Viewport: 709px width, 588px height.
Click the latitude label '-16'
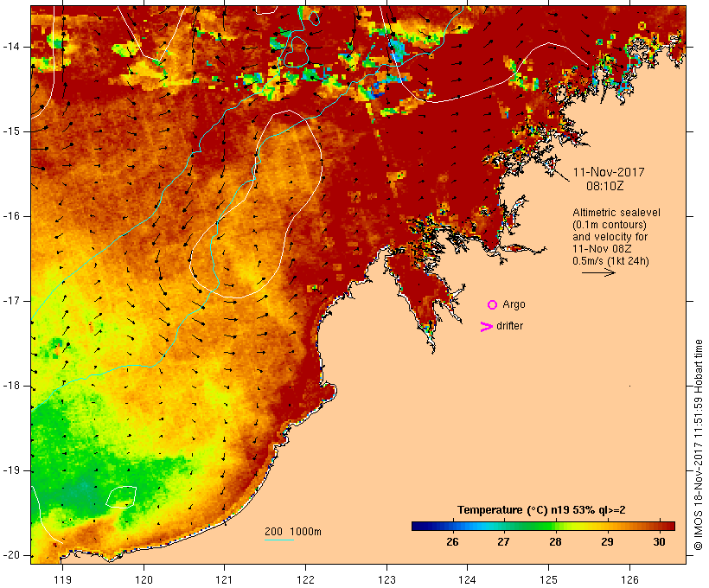pos(10,216)
